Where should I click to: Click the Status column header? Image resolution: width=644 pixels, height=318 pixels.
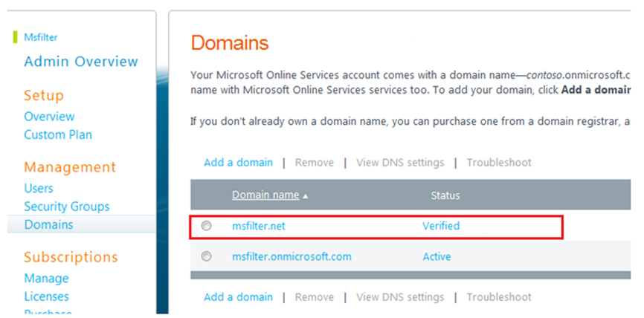[445, 195]
